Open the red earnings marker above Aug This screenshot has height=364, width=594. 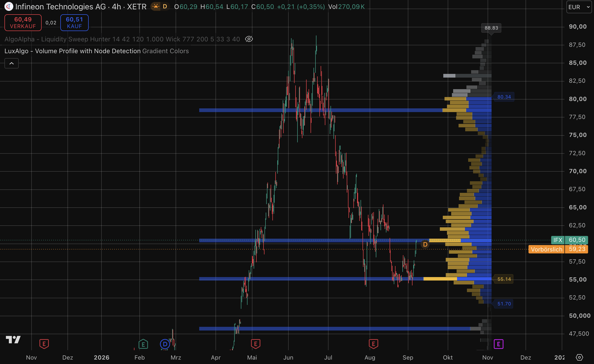[373, 344]
